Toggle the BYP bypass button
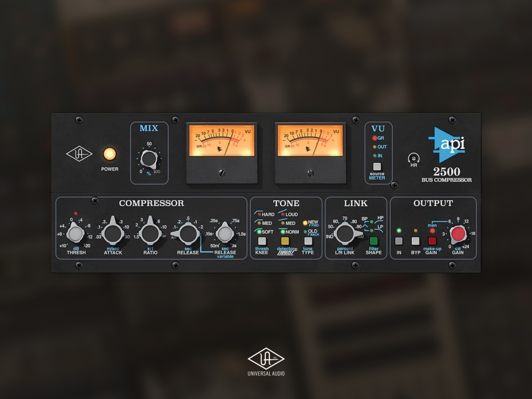The image size is (532, 399). (x=415, y=241)
